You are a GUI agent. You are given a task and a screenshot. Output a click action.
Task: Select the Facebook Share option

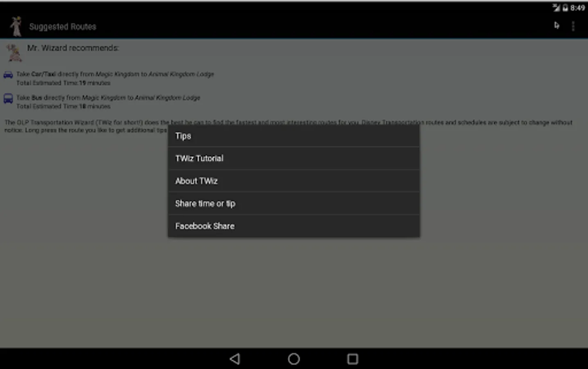point(294,226)
